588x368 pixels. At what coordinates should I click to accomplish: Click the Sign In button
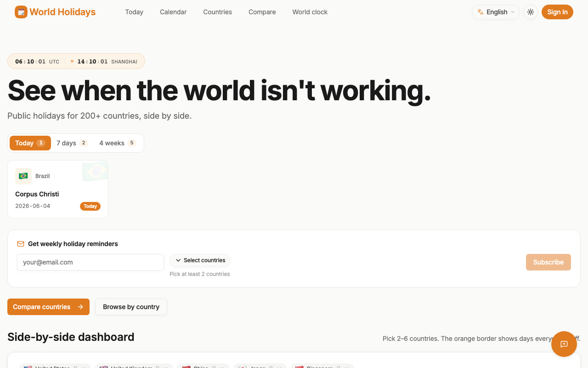point(557,12)
